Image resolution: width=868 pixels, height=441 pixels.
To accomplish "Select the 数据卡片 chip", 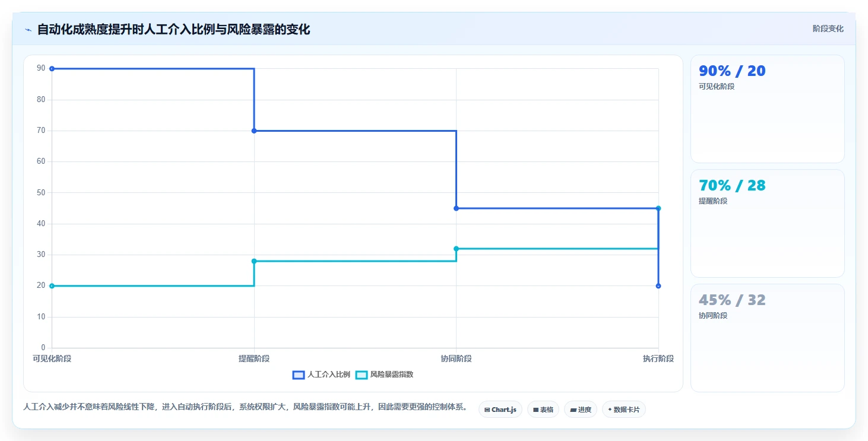I will (624, 410).
